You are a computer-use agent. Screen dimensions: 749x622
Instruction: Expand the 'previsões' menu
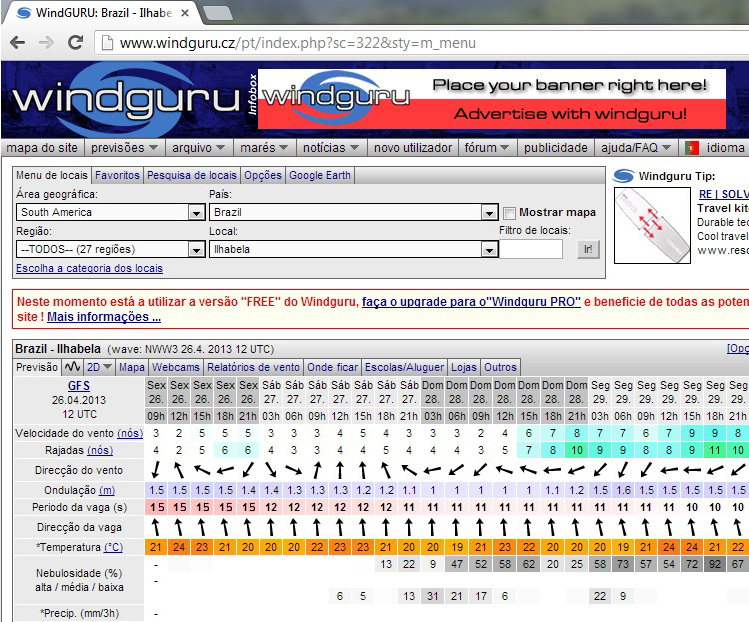click(124, 148)
